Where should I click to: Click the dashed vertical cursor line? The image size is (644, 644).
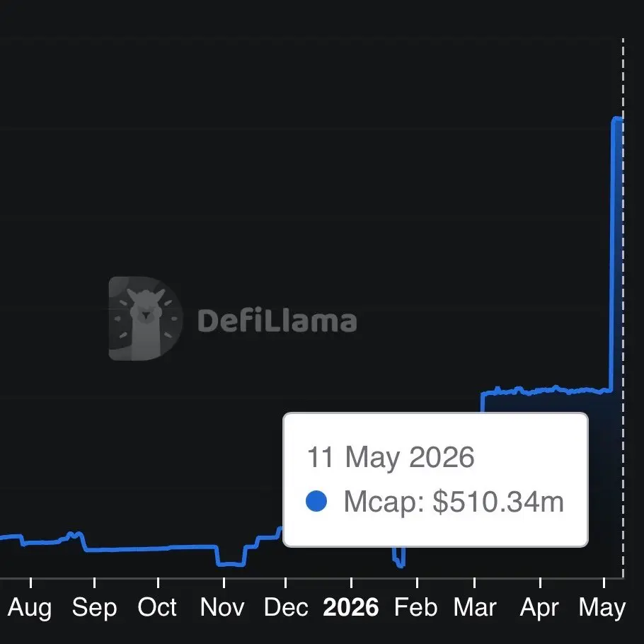click(623, 308)
